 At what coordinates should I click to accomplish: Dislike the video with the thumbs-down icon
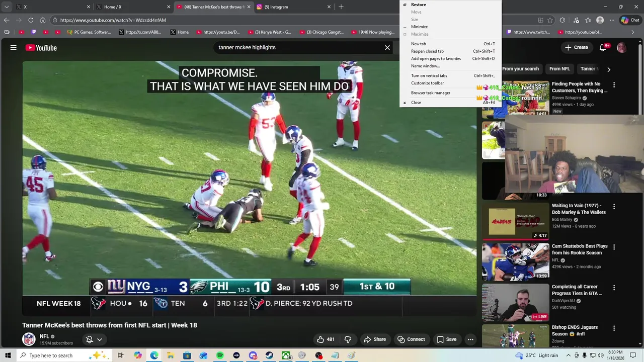point(348,339)
